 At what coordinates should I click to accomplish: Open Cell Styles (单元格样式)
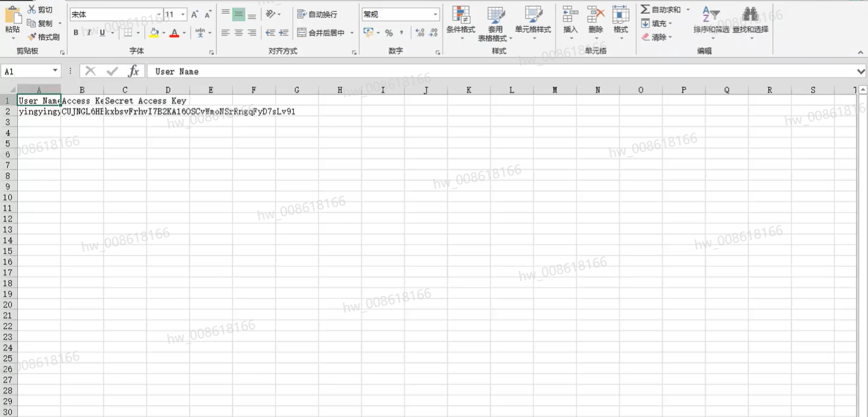[533, 23]
